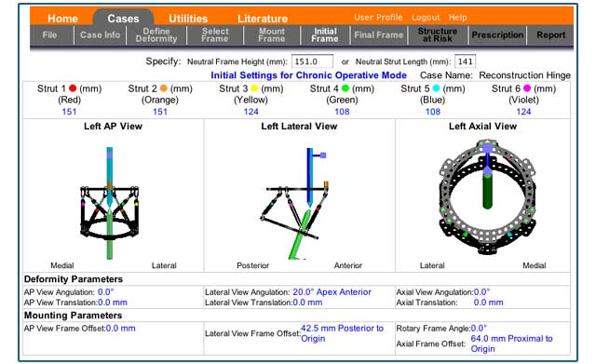The image size is (596, 364).
Task: Focus the Neutral Strut Length field
Action: click(465, 61)
